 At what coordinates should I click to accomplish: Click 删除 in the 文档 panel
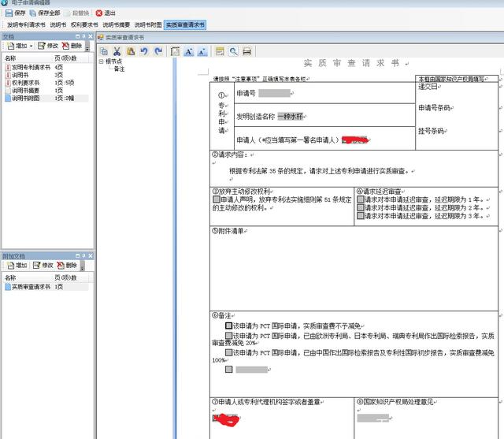(x=72, y=46)
